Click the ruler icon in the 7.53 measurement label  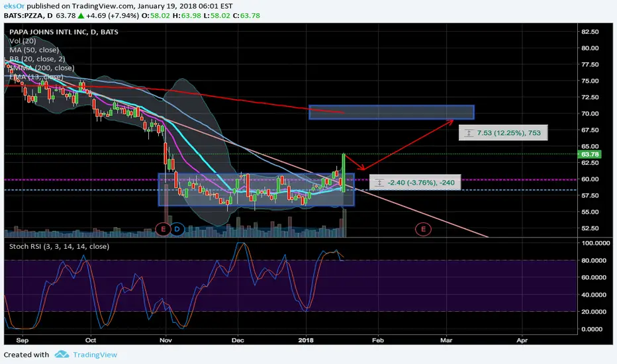click(x=468, y=133)
